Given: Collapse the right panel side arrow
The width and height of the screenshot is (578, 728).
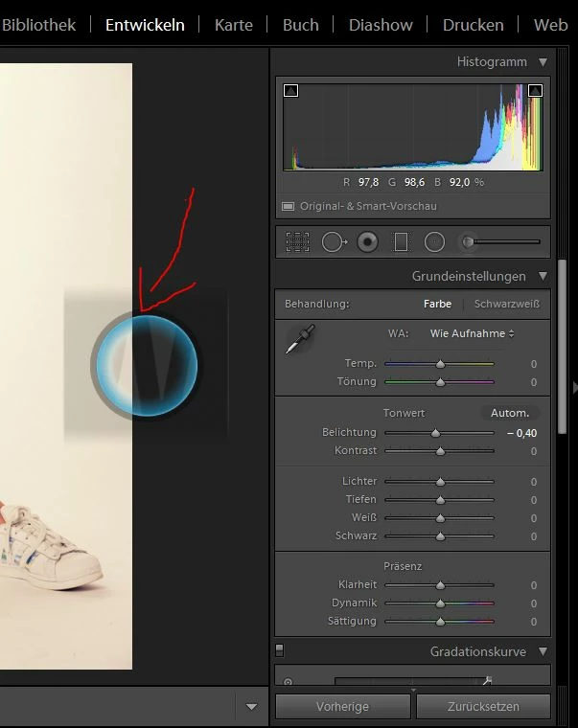Looking at the screenshot, I should 575,388.
